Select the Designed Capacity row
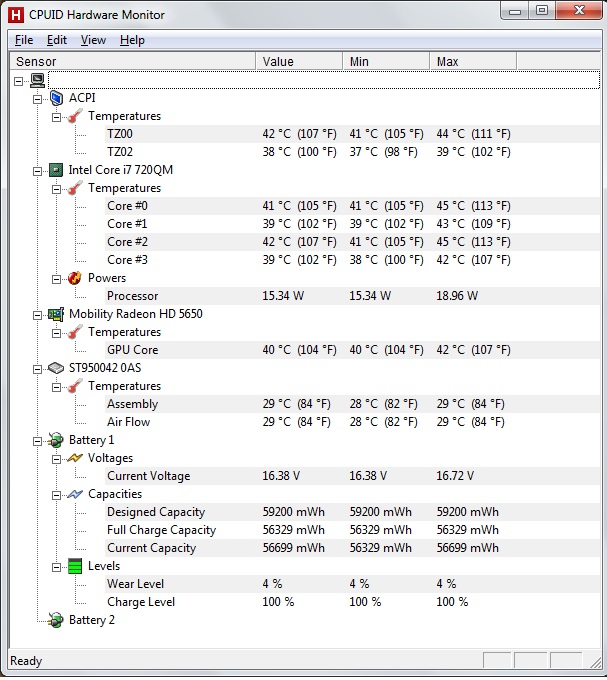607x680 pixels. [352, 512]
